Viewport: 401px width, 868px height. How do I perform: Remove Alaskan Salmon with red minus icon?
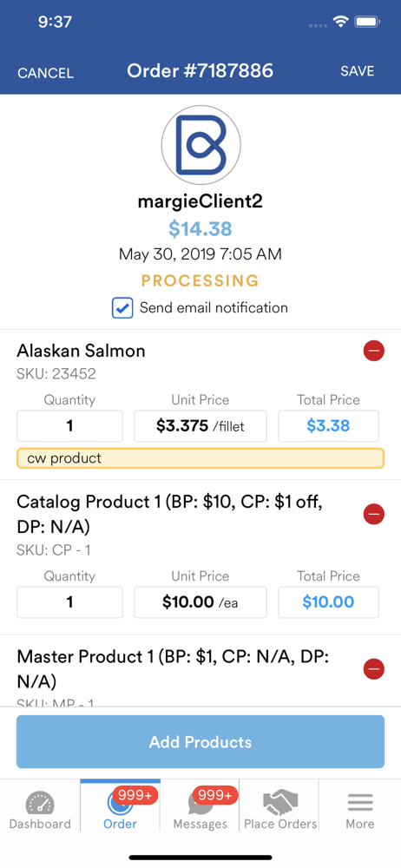374,351
